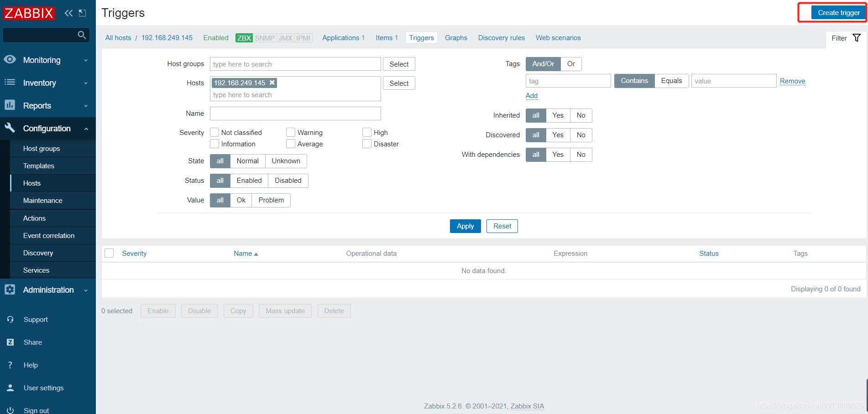Focus the tag value input field
Viewport: 868px width, 414px height.
pyautogui.click(x=734, y=81)
